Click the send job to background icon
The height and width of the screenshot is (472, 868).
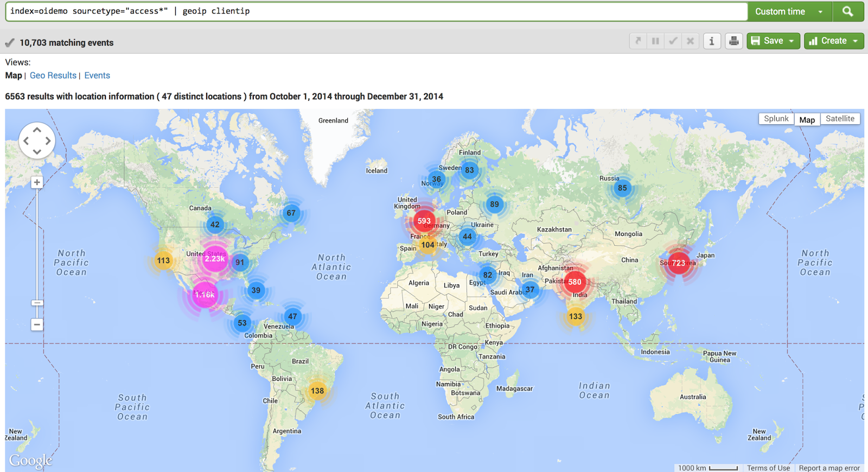(x=638, y=41)
